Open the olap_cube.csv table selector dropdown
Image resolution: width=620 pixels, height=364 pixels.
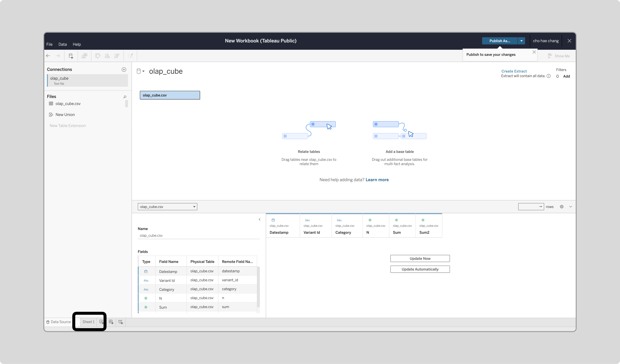click(167, 207)
